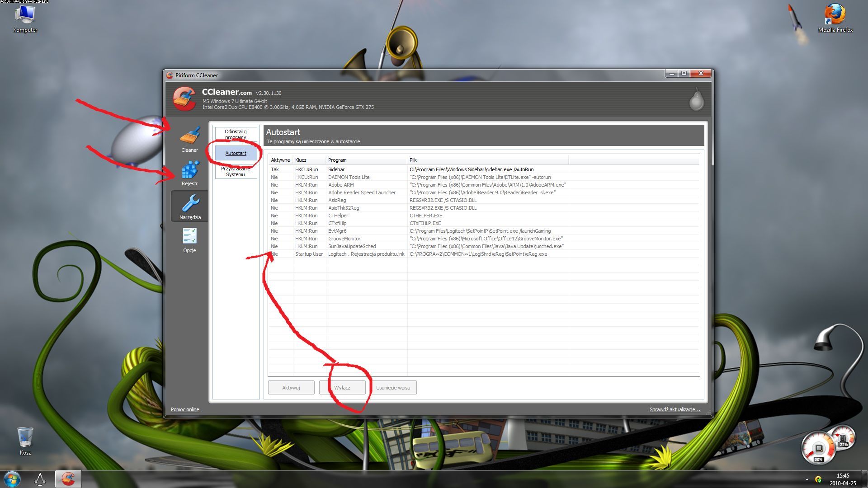Sort list by Klucz column header
The width and height of the screenshot is (868, 488).
[309, 160]
